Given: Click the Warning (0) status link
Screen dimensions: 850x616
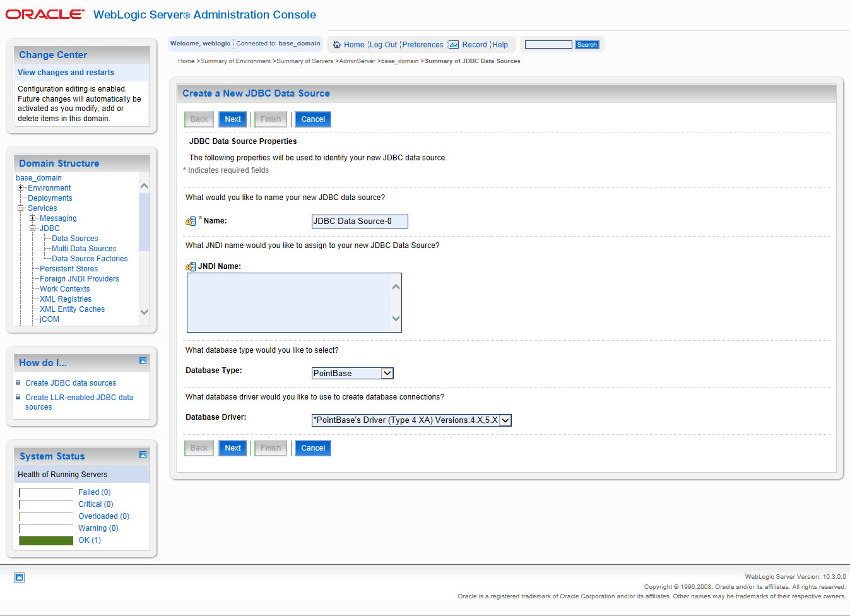Looking at the screenshot, I should click(98, 528).
